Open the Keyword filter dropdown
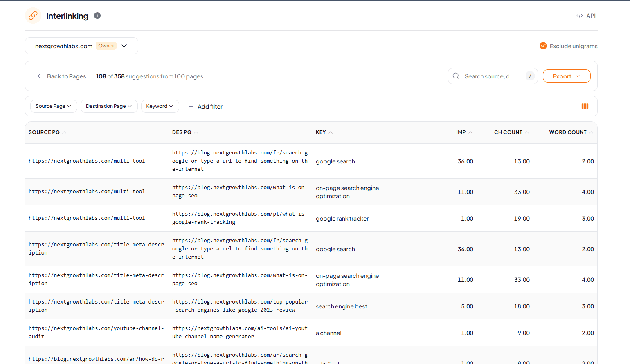The height and width of the screenshot is (364, 630). coord(160,106)
